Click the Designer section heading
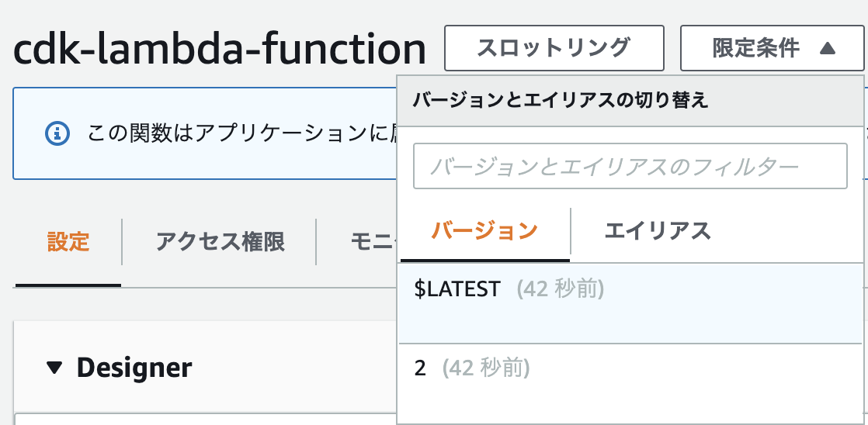Viewport: 868px width, 425px height. pyautogui.click(x=134, y=368)
